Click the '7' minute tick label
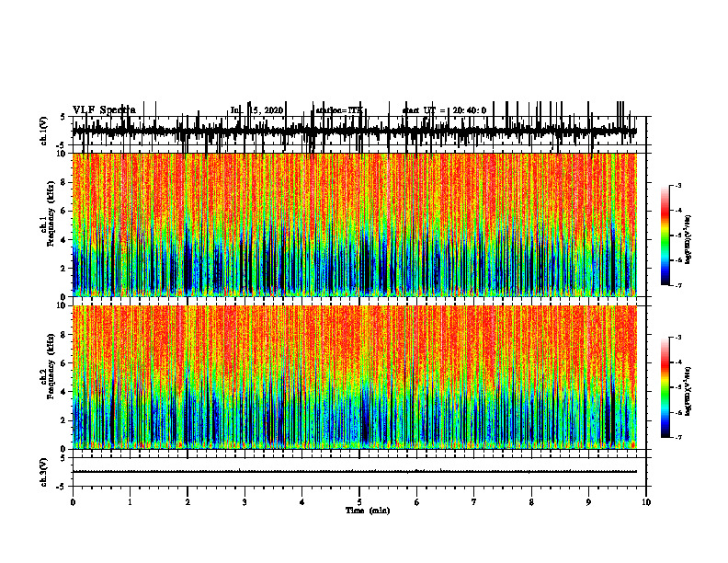 point(474,502)
